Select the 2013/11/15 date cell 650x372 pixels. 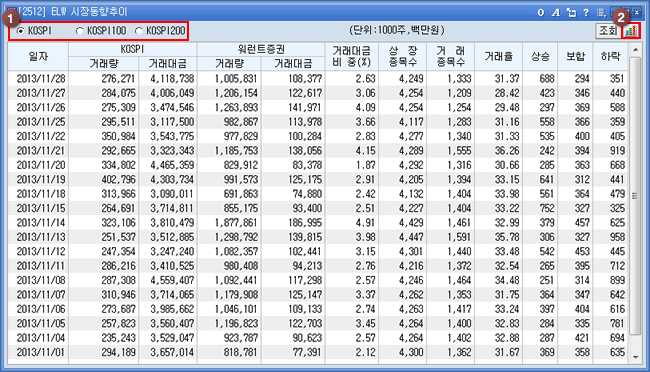41,208
